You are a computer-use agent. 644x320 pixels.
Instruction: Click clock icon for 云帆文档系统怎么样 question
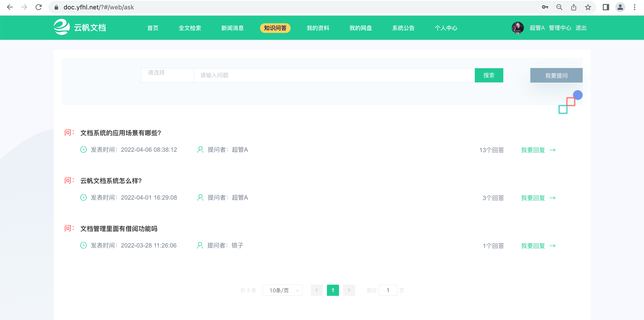[83, 198]
